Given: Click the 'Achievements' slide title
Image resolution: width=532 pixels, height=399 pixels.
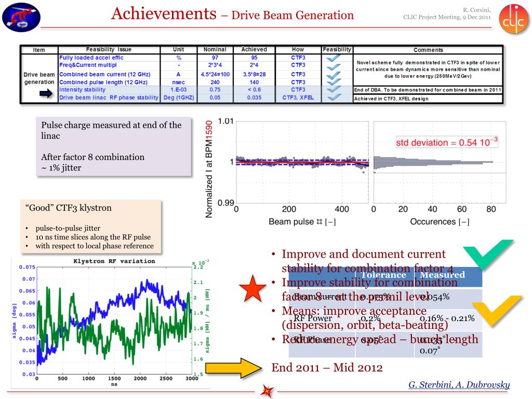Looking at the screenshot, I should [164, 14].
